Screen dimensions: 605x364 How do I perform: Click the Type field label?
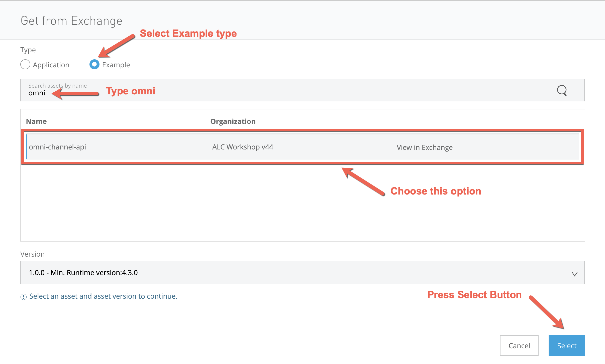pos(28,50)
